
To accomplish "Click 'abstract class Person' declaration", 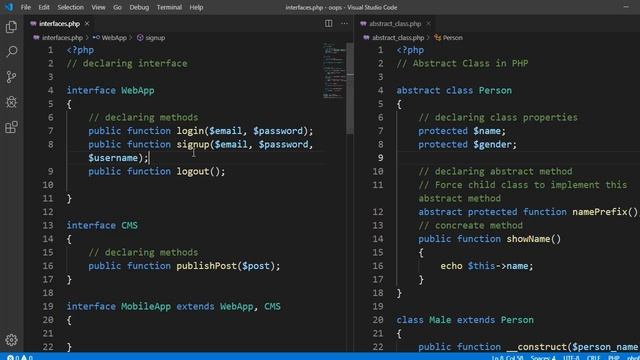I will click(x=454, y=90).
